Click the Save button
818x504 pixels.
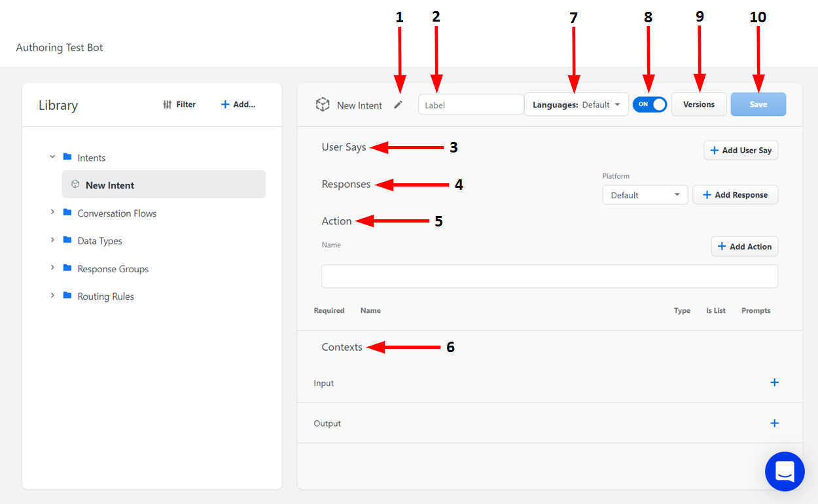[758, 105]
